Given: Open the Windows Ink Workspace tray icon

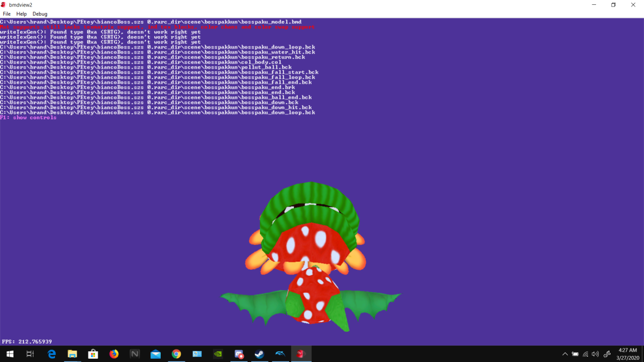Looking at the screenshot, I should [607, 354].
